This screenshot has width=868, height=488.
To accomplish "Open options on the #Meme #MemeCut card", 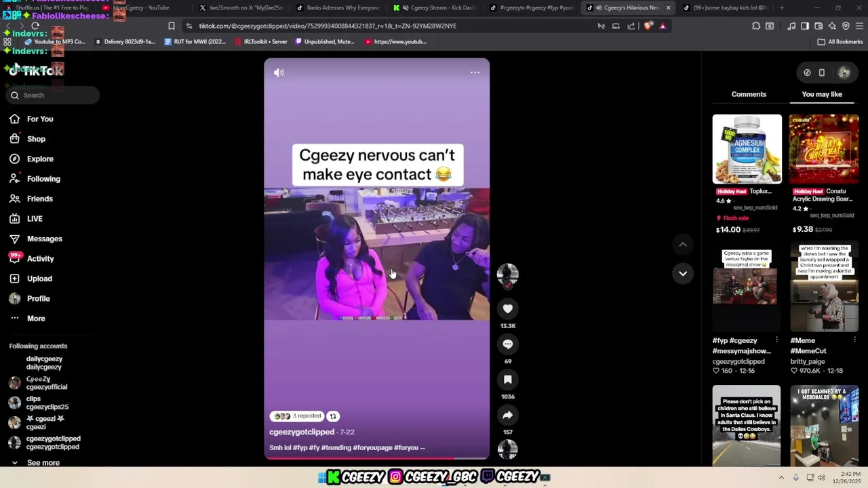I will tap(854, 340).
